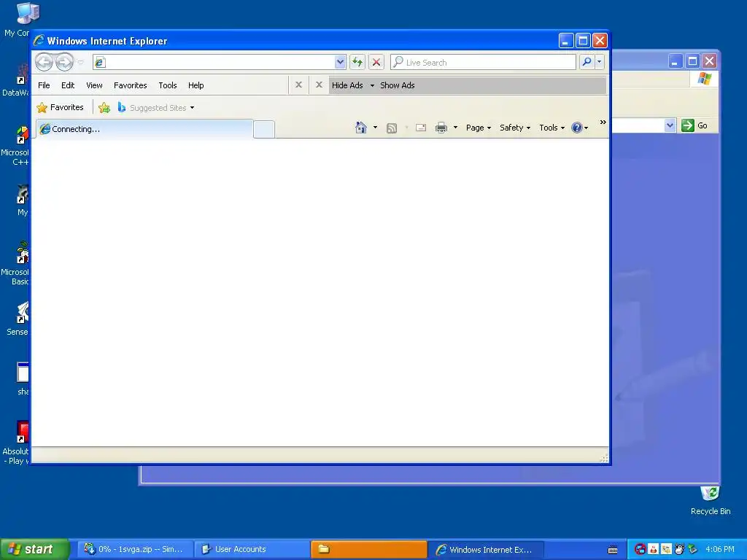This screenshot has height=560, width=747.
Task: Expand the command bar overflow chevron
Action: 603,122
